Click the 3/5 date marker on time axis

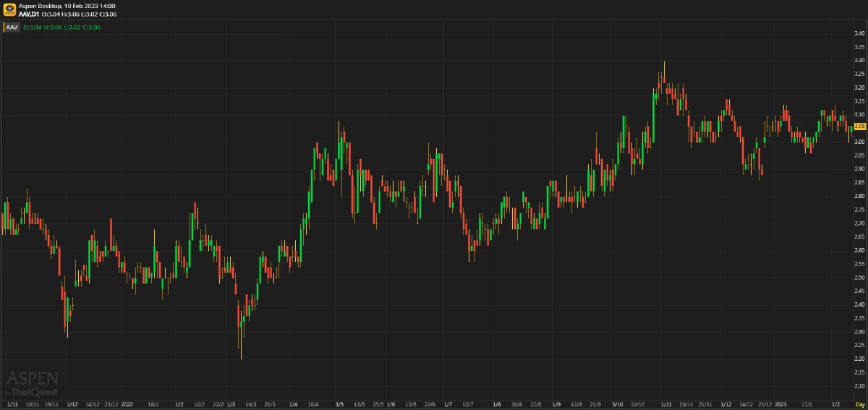(340, 403)
